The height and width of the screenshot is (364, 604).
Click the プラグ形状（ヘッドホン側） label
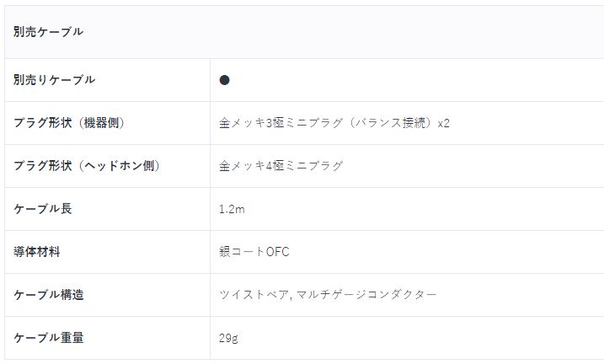[87, 166]
